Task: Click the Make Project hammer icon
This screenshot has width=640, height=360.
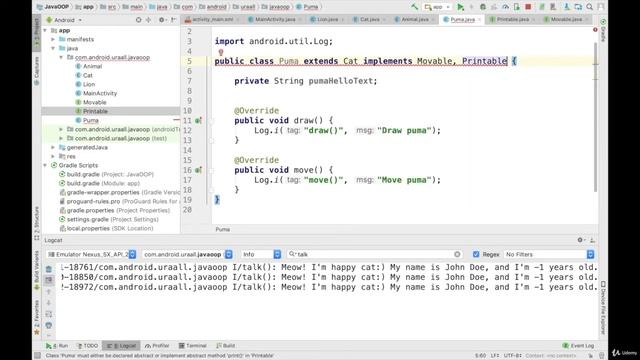Action: (414, 7)
